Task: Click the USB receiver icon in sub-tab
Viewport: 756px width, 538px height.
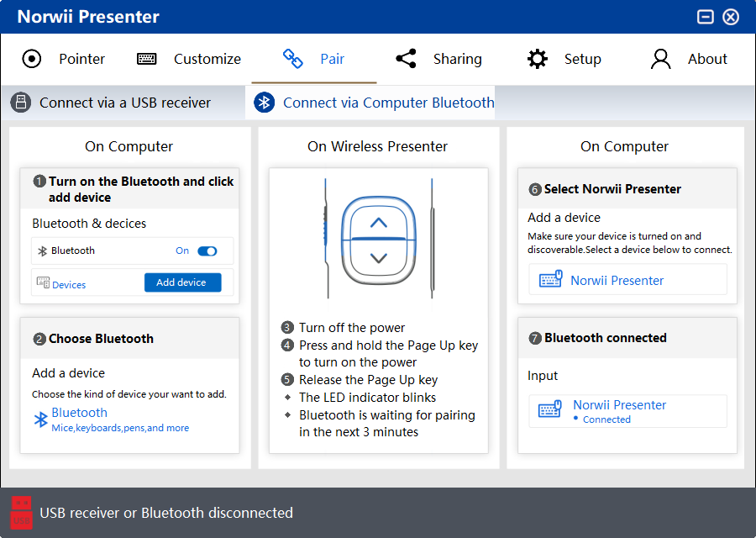Action: coord(21,103)
